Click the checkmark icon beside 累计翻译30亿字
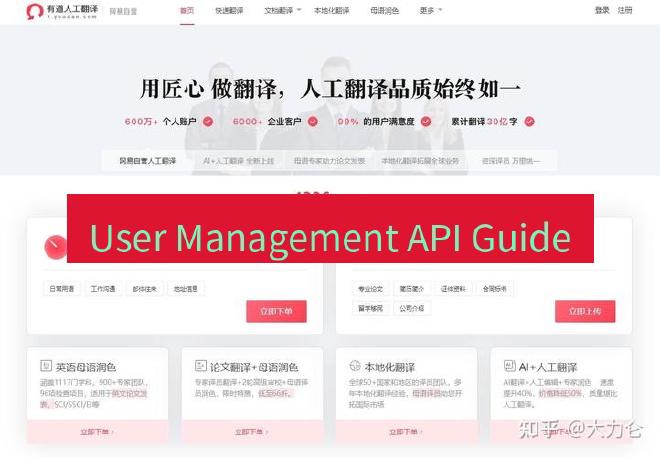Image resolution: width=660 pixels, height=457 pixels. click(530, 122)
